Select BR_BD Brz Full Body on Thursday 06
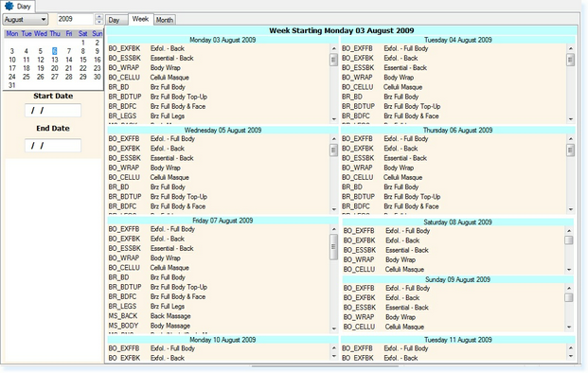The image size is (588, 373). (454, 187)
